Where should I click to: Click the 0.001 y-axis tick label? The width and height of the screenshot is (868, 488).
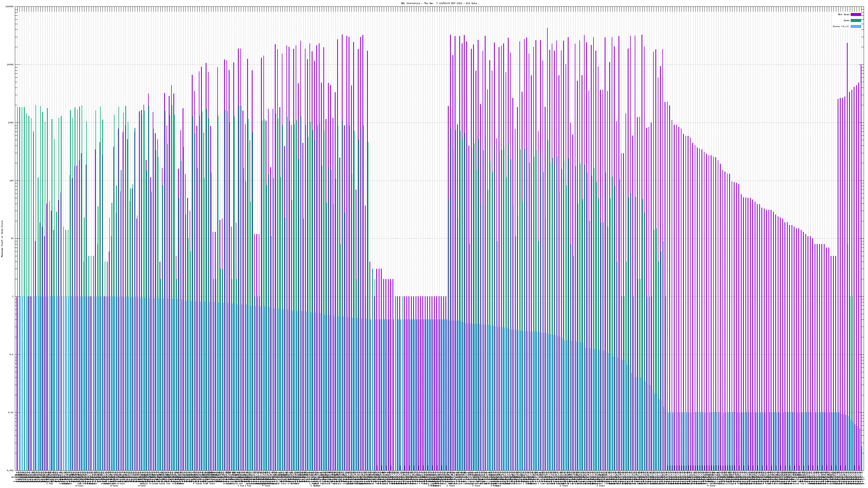[10, 470]
